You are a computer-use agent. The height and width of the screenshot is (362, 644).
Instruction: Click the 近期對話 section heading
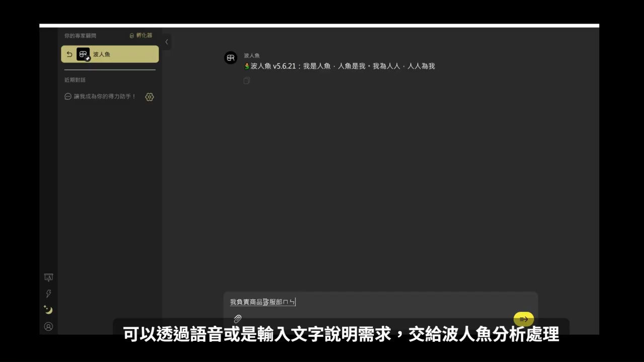pyautogui.click(x=75, y=80)
